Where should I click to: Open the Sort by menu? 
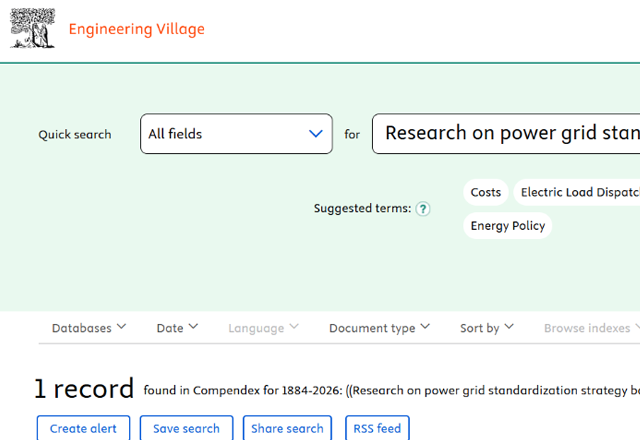pos(486,328)
